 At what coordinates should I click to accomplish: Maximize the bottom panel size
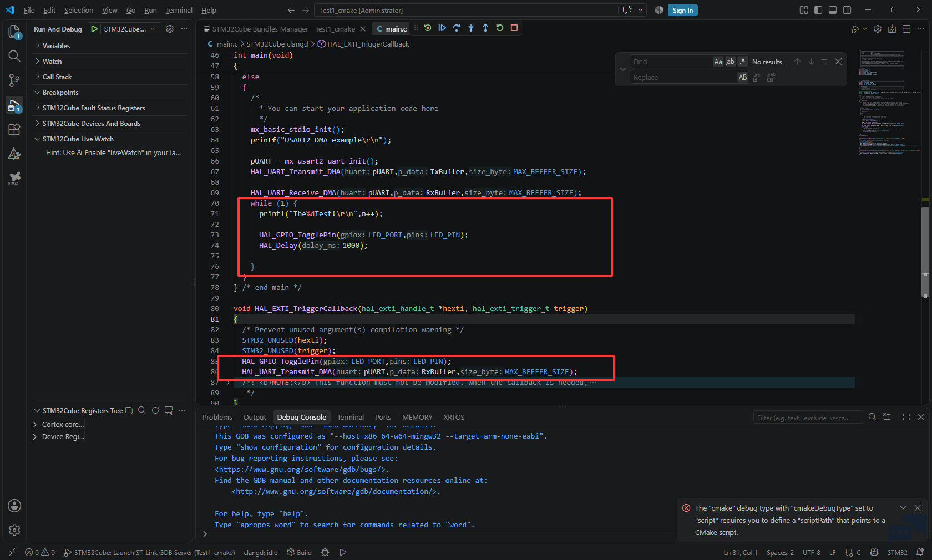tap(906, 417)
